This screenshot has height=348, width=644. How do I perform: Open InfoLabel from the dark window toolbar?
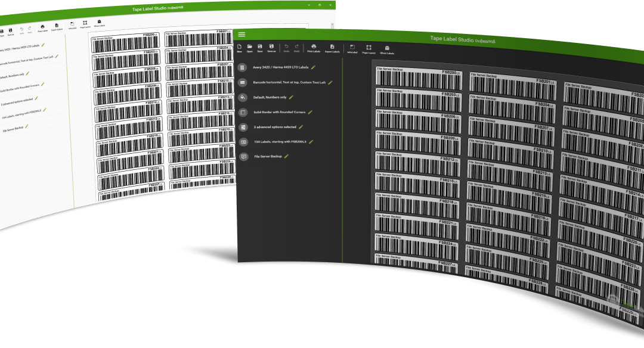pyautogui.click(x=352, y=49)
